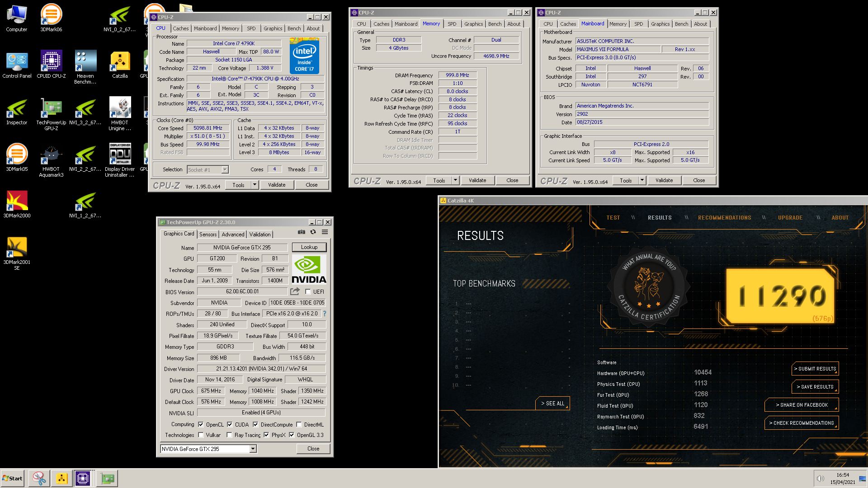This screenshot has width=868, height=488.
Task: Expand the Socket #1 selection dropdown
Action: [225, 170]
